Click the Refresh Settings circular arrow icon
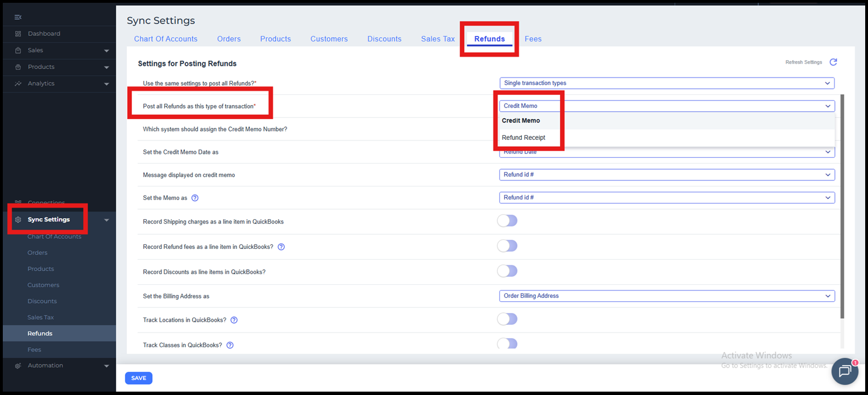Viewport: 868px width, 395px height. click(x=833, y=62)
